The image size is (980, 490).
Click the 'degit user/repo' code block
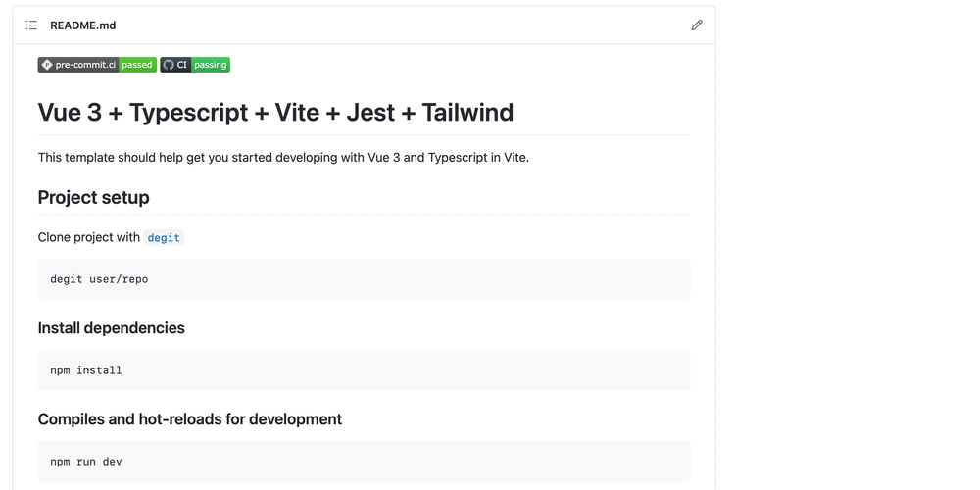tap(364, 278)
